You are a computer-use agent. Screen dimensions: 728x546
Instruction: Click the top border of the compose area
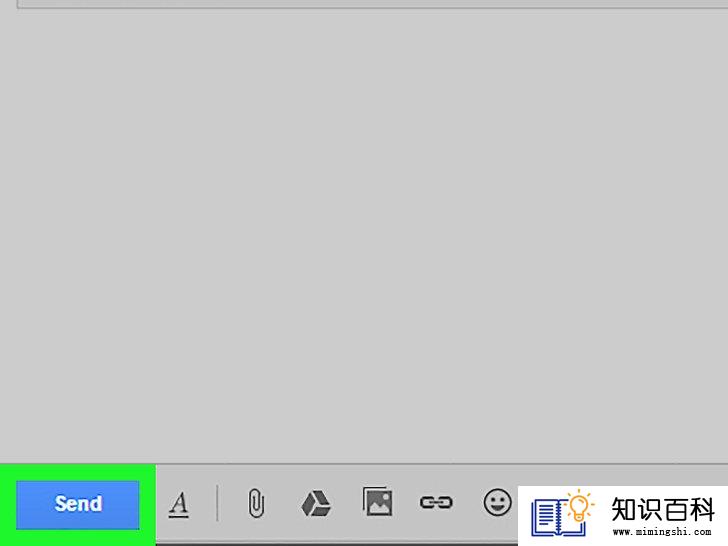click(372, 7)
